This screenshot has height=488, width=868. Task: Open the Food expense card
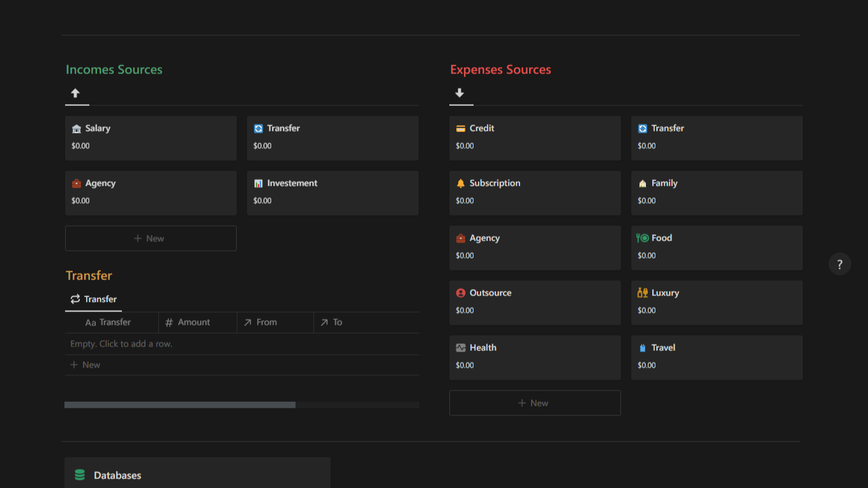click(x=717, y=248)
